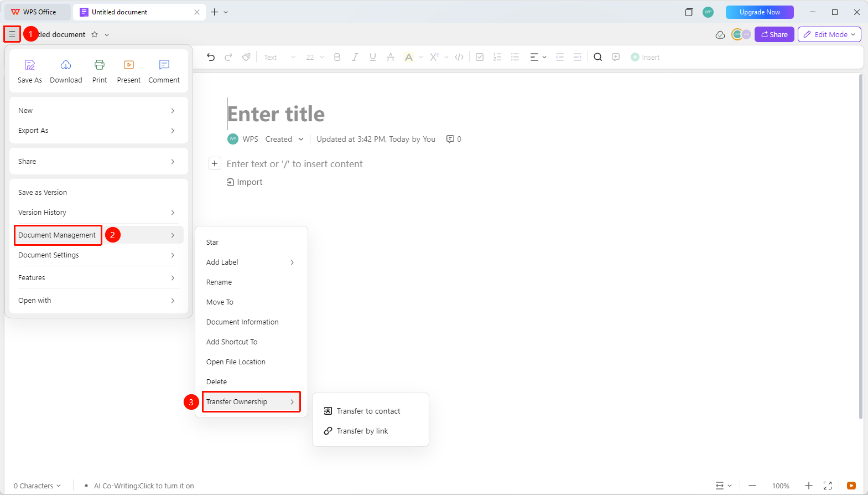
Task: Click the hamburger main menu icon
Action: pos(12,34)
